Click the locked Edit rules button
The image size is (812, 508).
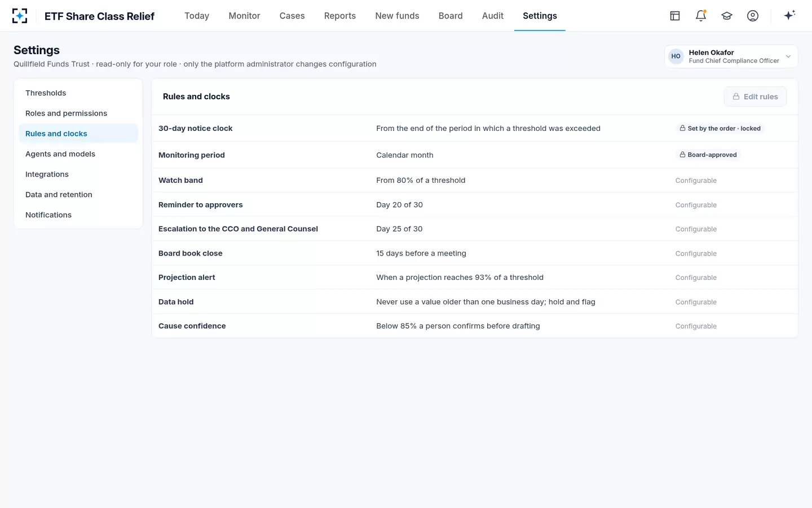755,97
